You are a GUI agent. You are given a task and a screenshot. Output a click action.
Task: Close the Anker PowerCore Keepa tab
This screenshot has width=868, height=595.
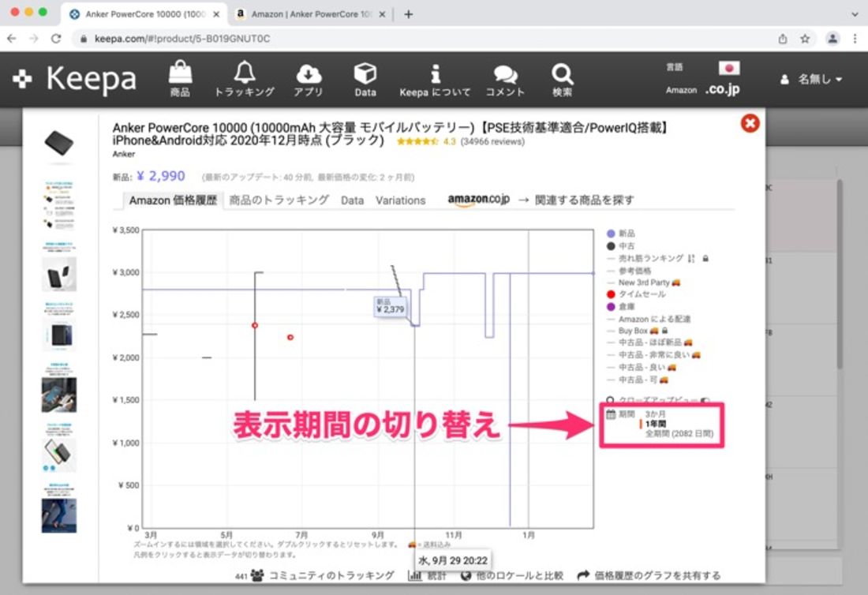[x=216, y=14]
